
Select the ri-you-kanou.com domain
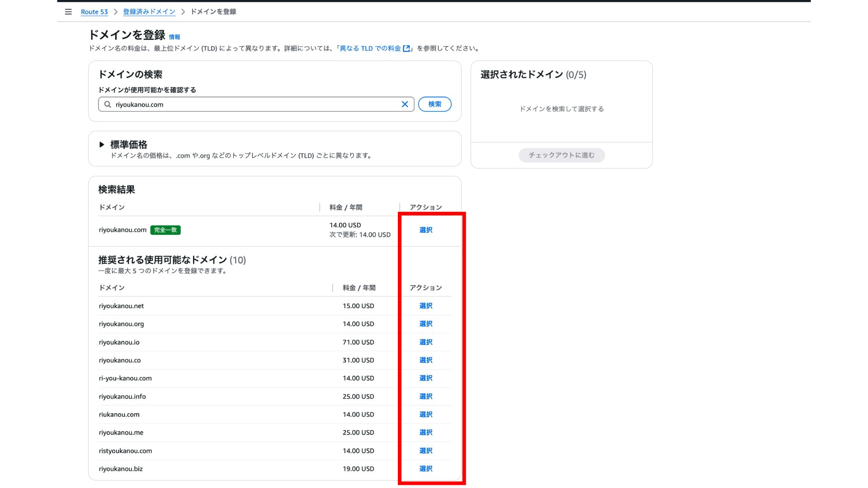coord(425,378)
